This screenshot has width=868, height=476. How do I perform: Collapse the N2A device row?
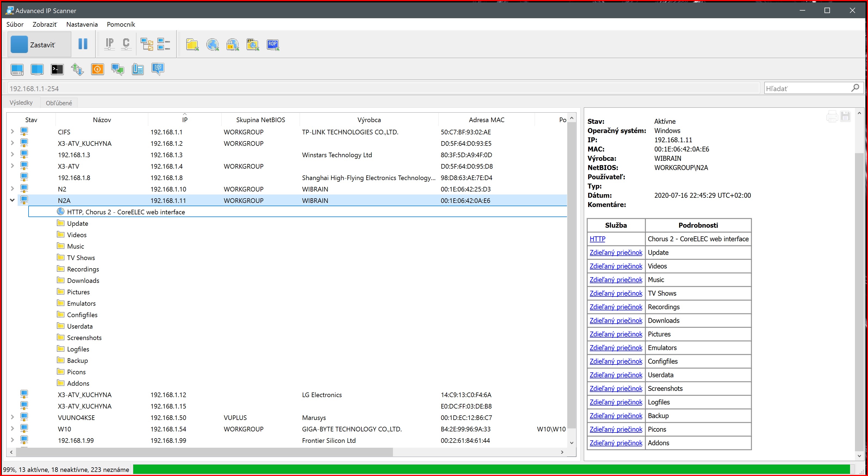12,200
